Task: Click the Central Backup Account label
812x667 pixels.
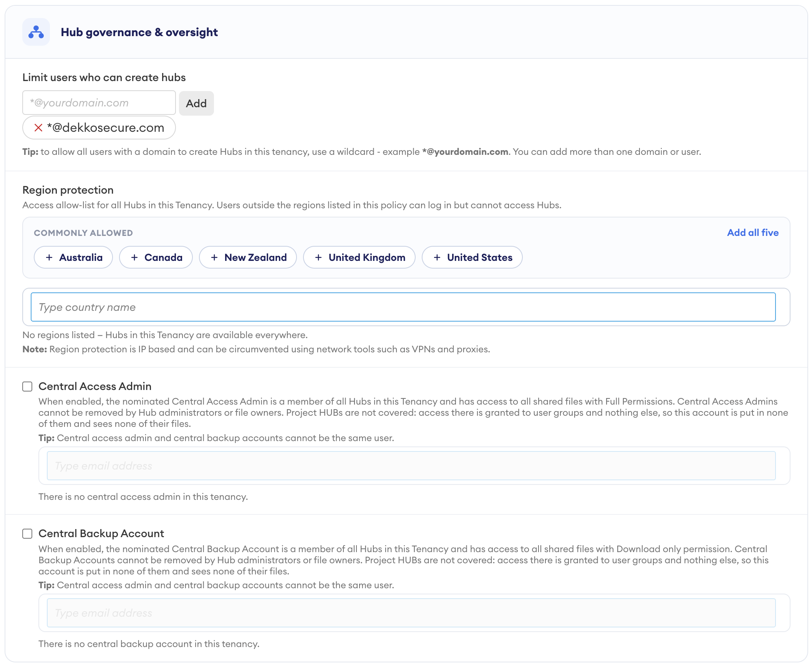Action: coord(101,534)
